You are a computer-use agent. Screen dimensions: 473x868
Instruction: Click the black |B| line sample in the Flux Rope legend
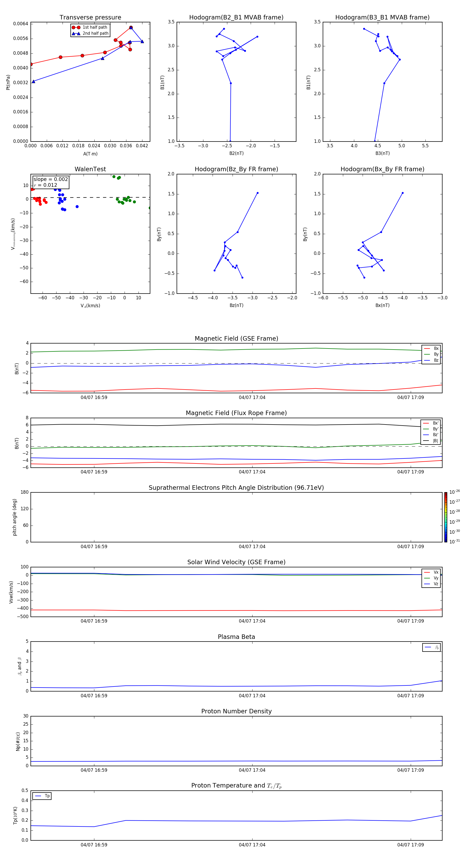(426, 441)
